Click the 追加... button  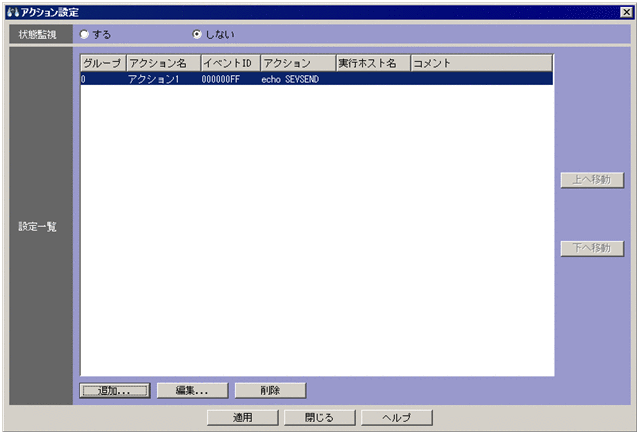click(x=115, y=391)
